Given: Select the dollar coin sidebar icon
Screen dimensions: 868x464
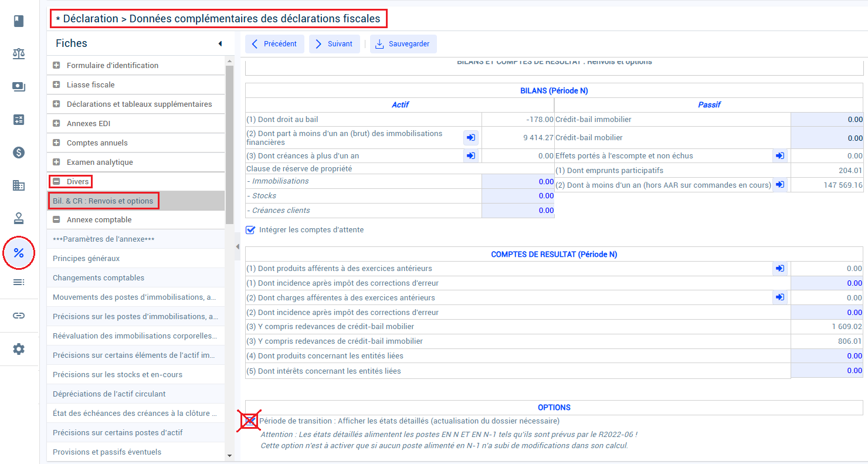Looking at the screenshot, I should coord(19,153).
